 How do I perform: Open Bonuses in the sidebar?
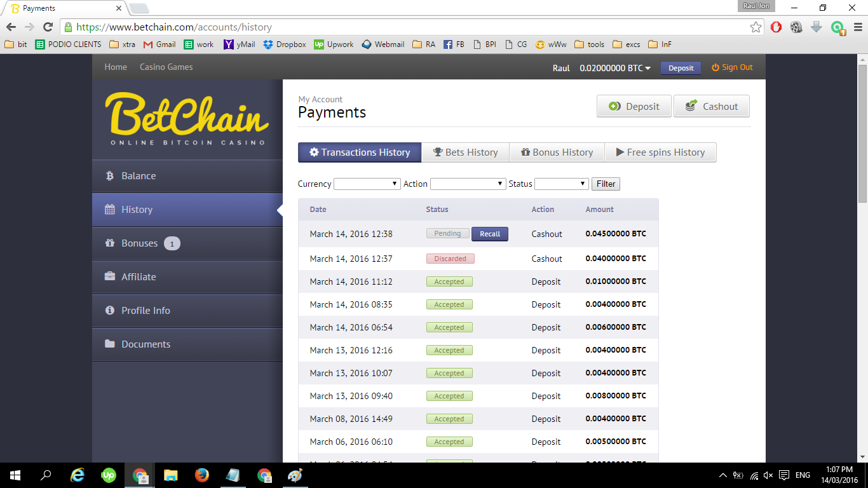tap(187, 243)
